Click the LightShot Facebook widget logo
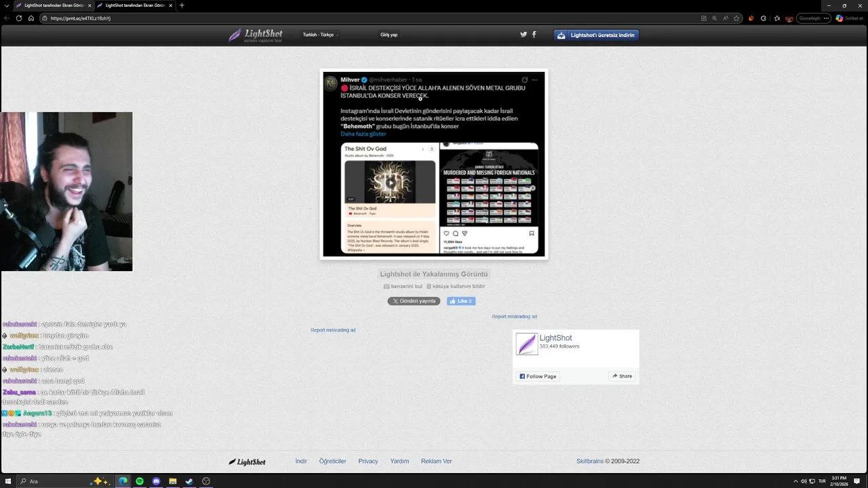The image size is (868, 488). tap(527, 344)
